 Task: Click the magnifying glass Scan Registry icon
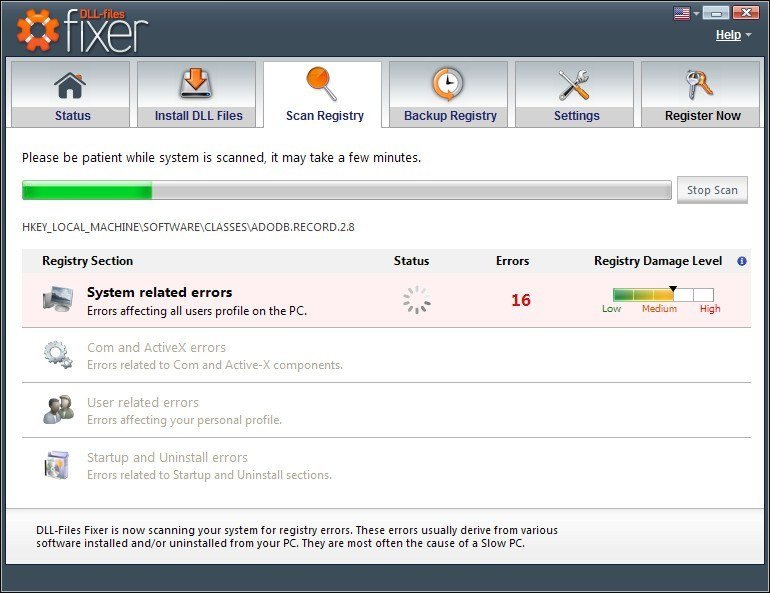(x=322, y=84)
